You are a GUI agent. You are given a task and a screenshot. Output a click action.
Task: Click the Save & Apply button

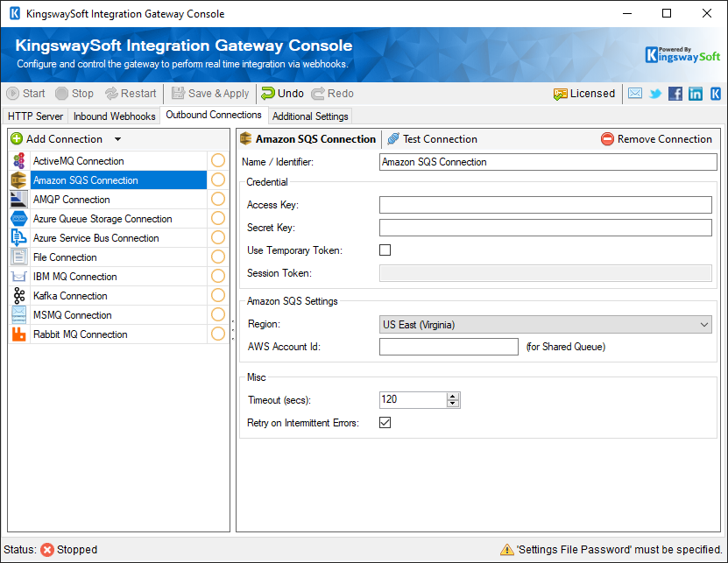coord(210,93)
